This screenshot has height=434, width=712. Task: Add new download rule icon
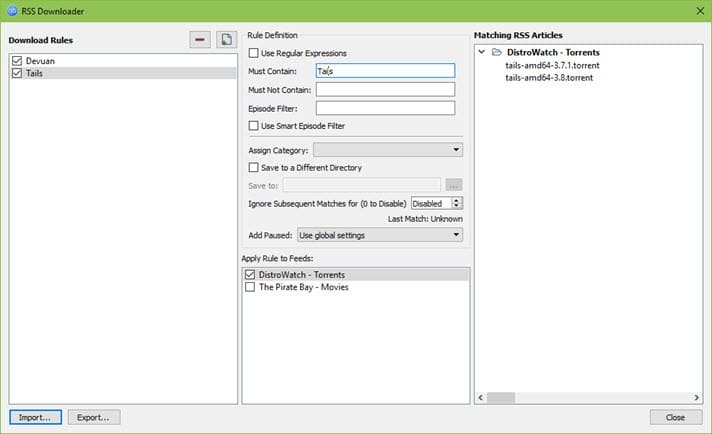coord(226,39)
